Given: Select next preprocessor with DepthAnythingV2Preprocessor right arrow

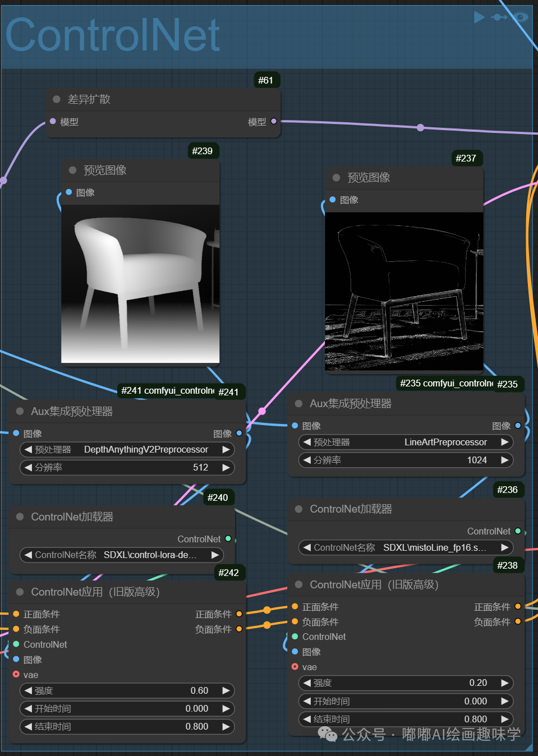Looking at the screenshot, I should [226, 449].
